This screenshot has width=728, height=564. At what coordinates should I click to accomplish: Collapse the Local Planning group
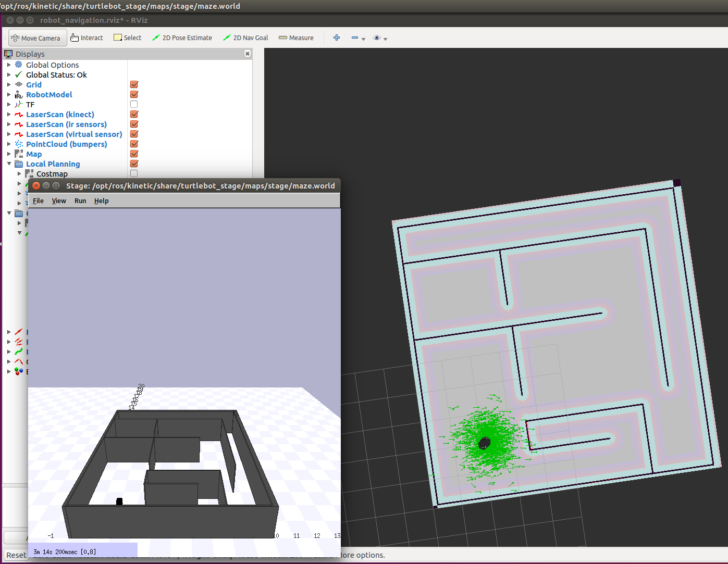[9, 164]
